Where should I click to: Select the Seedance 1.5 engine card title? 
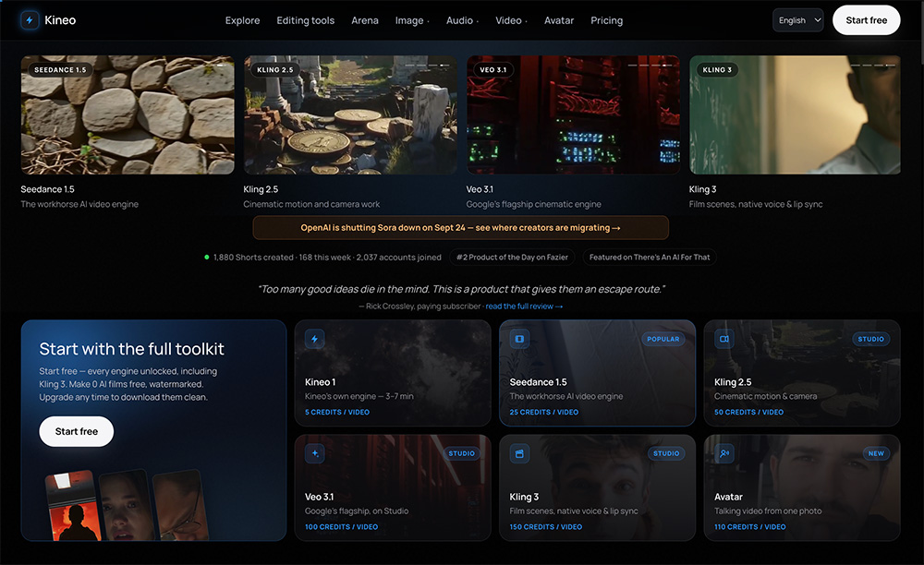click(x=538, y=382)
